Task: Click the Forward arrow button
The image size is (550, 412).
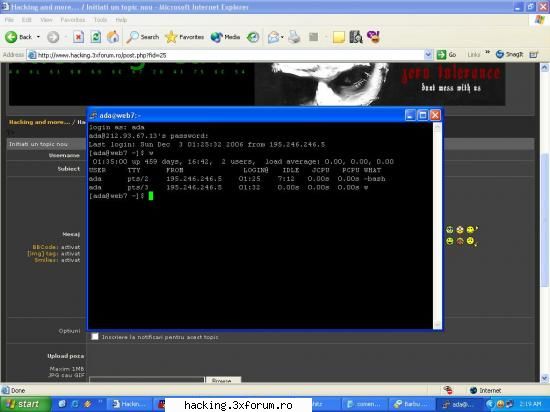Action: coord(53,37)
